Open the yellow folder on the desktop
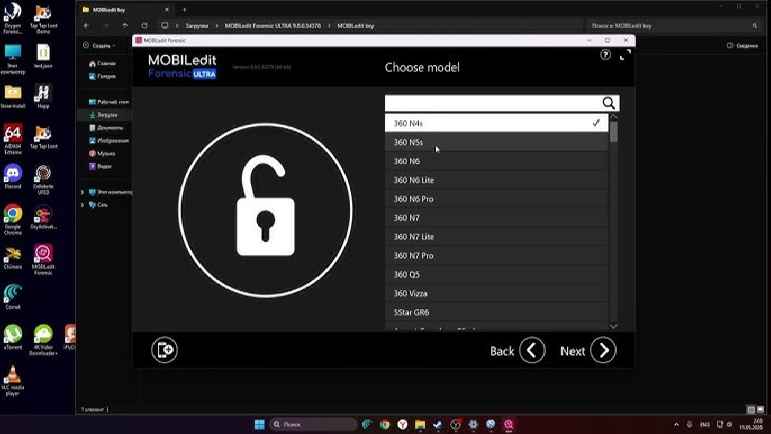771x434 pixels. click(x=13, y=96)
